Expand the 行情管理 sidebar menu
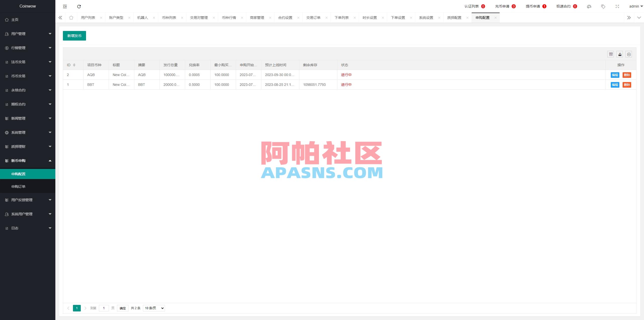 (x=28, y=48)
